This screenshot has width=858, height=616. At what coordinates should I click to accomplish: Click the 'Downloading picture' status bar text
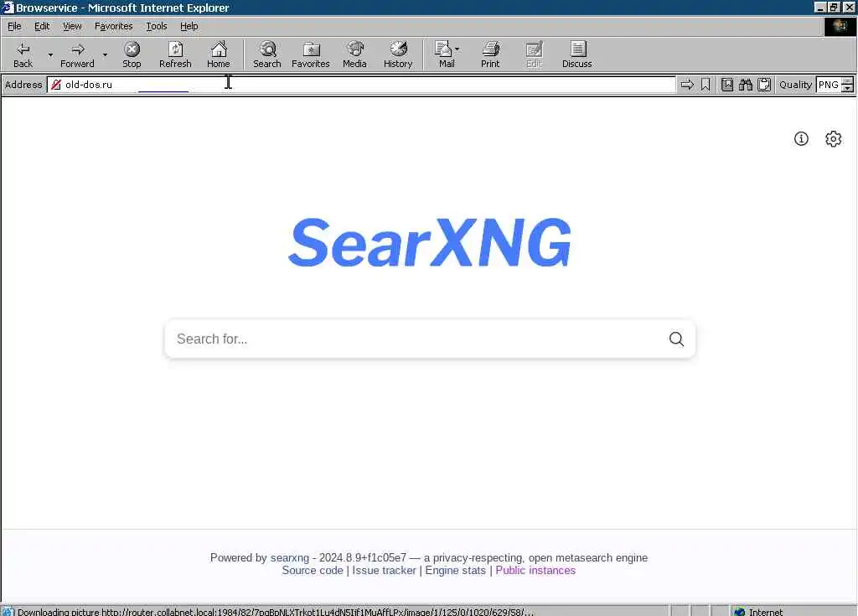pos(275,612)
